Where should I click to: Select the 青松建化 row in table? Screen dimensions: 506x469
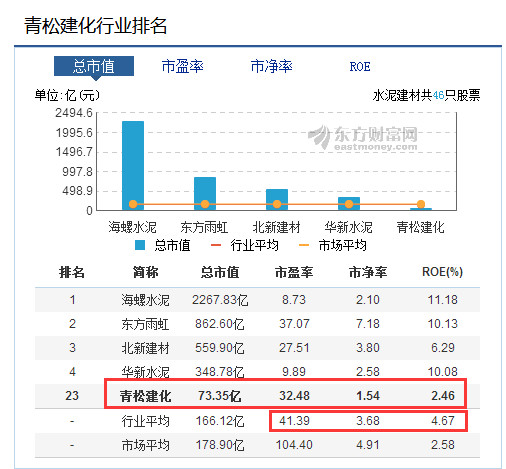coord(257,396)
